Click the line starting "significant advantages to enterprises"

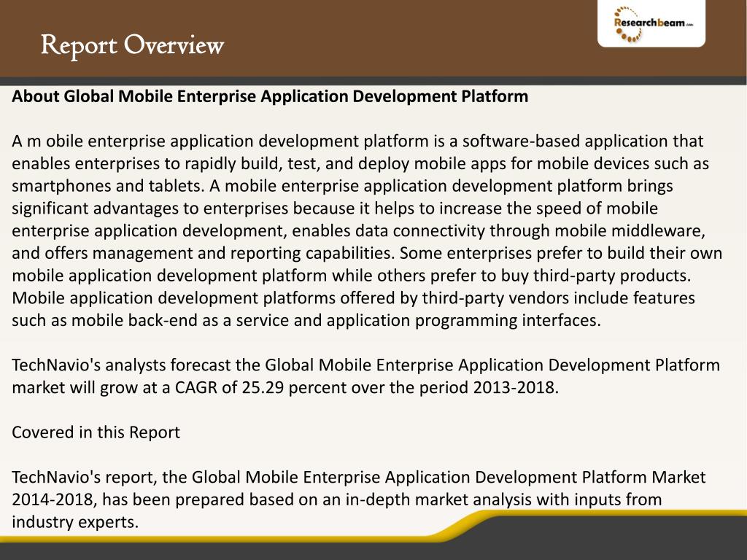[335, 209]
